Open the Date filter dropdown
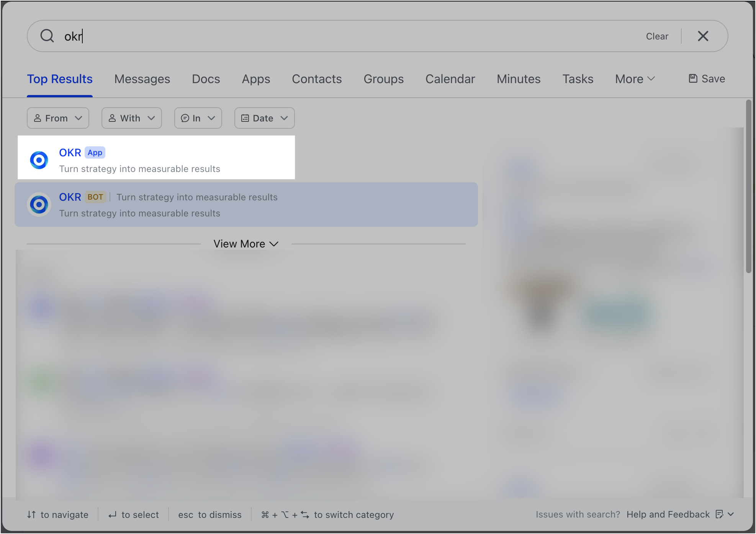The height and width of the screenshot is (534, 756). (x=264, y=118)
